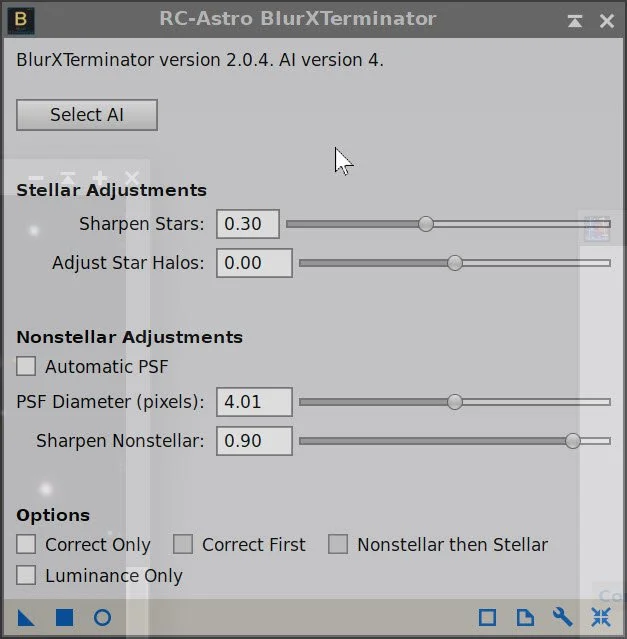Image resolution: width=627 pixels, height=639 pixels.
Task: Toggle the Correct First checkbox
Action: click(183, 544)
